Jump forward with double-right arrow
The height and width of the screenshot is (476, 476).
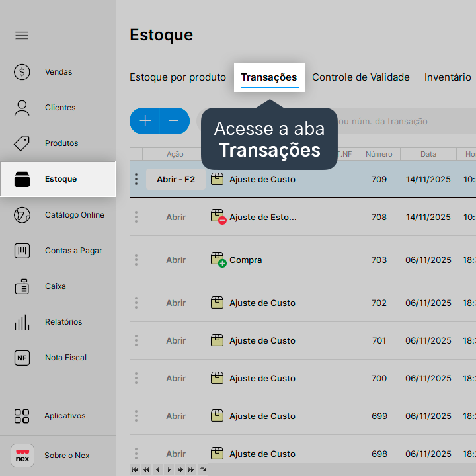pos(180,469)
